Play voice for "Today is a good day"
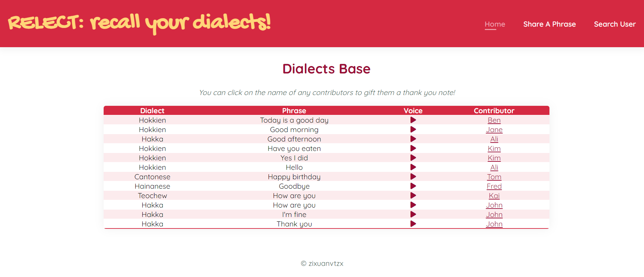 [x=413, y=120]
